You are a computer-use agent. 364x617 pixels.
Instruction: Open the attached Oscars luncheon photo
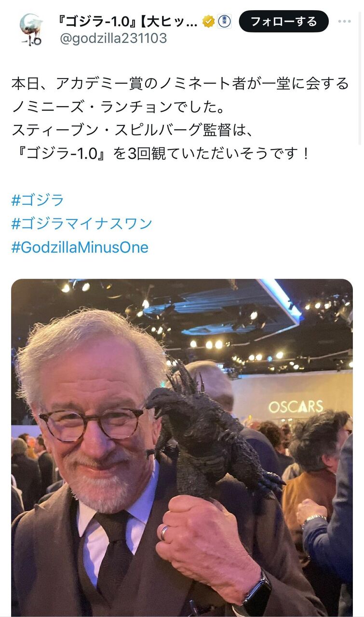(182, 448)
